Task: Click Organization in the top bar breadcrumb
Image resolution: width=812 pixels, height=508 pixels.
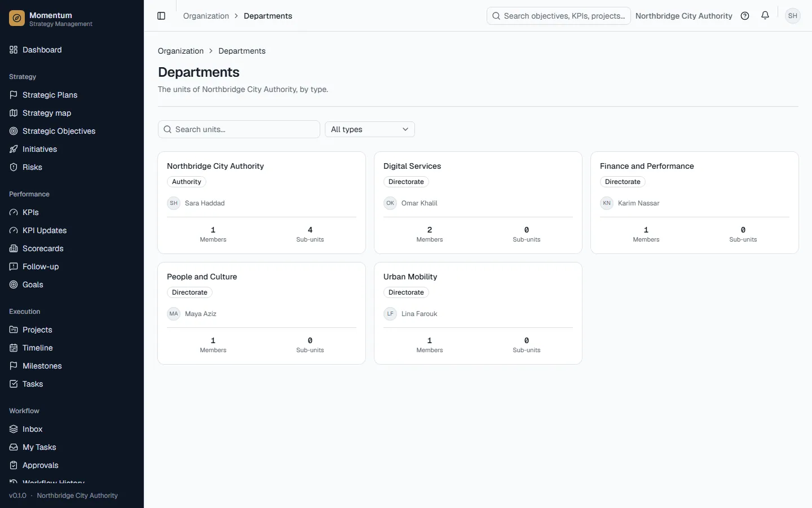Action: (206, 16)
